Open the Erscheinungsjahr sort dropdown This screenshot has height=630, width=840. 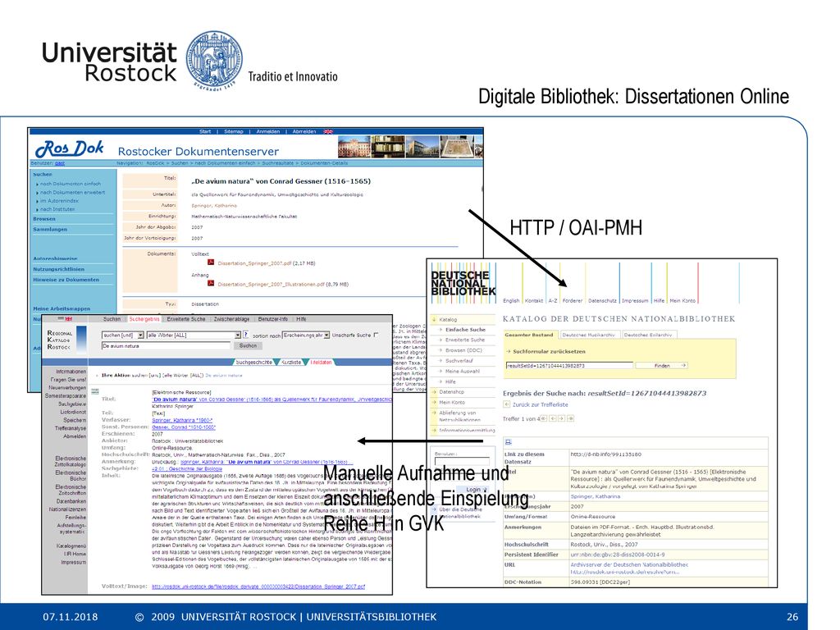coord(306,335)
